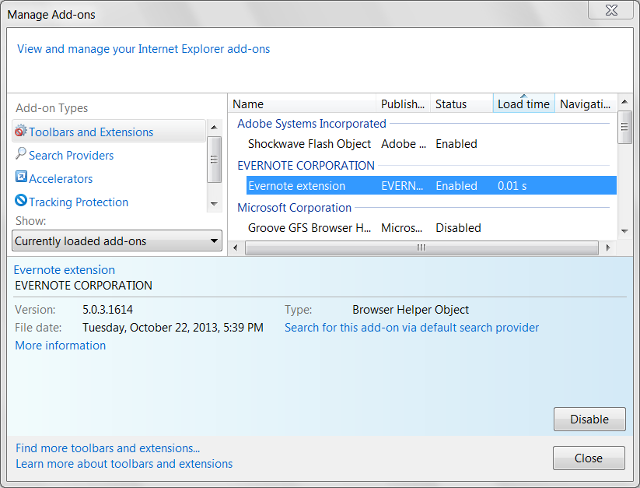Click the horizontal scrollbar right arrow
Viewport: 640px width, 488px height.
(608, 247)
